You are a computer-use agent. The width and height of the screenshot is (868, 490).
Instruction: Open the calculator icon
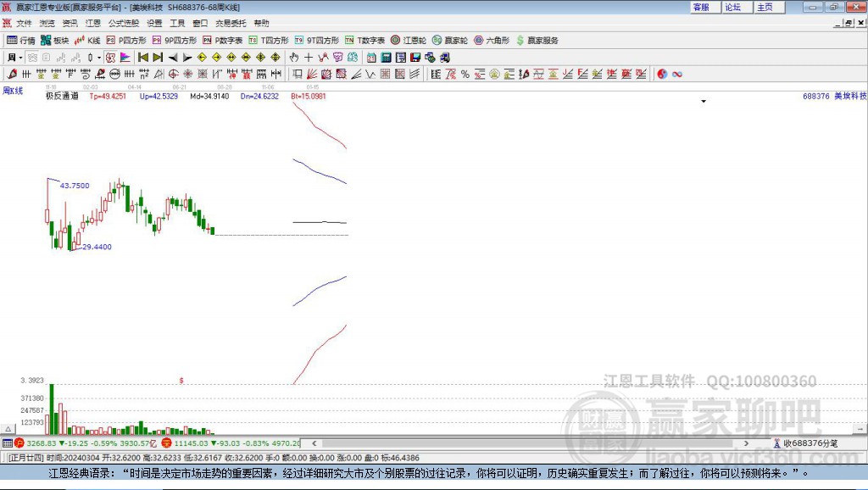click(386, 58)
